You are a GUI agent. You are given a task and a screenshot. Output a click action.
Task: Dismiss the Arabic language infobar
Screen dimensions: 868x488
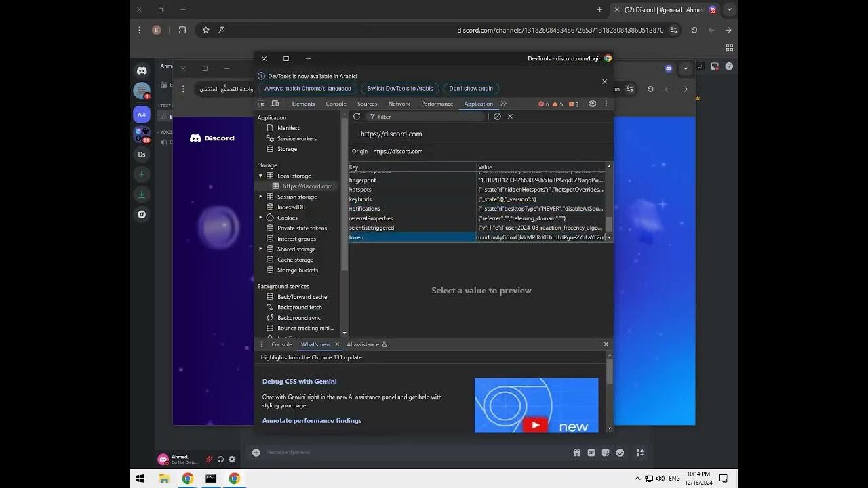[x=605, y=81]
